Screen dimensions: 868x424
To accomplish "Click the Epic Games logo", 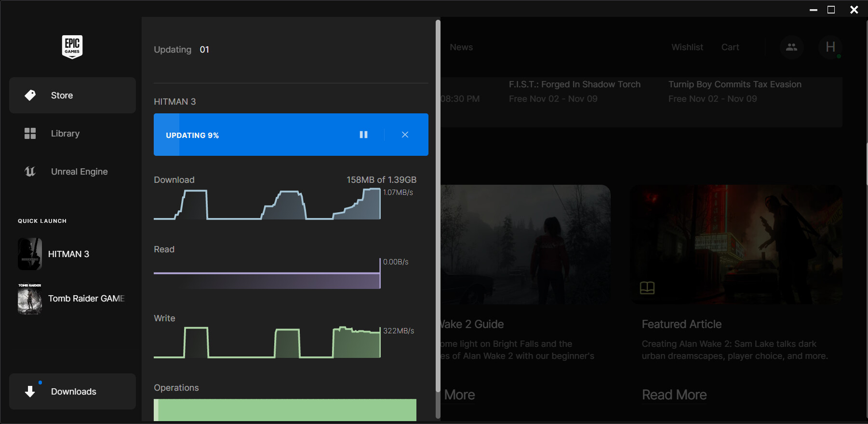I will (x=72, y=47).
